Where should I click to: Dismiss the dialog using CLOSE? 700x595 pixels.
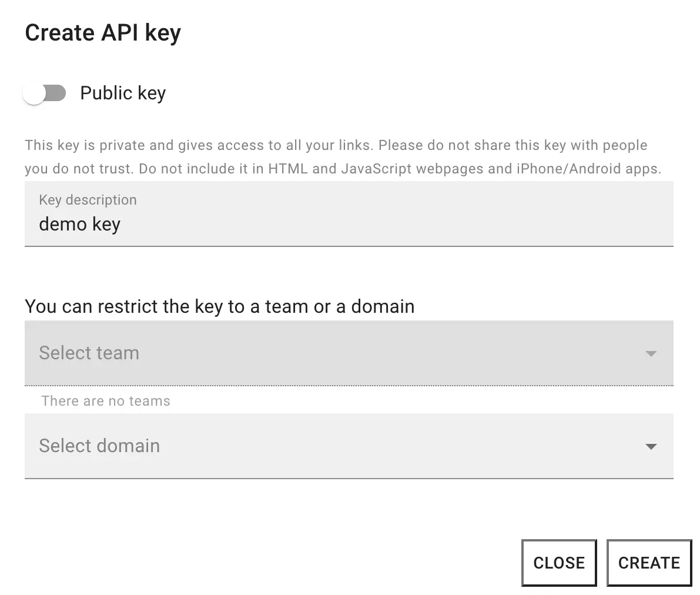click(x=559, y=563)
